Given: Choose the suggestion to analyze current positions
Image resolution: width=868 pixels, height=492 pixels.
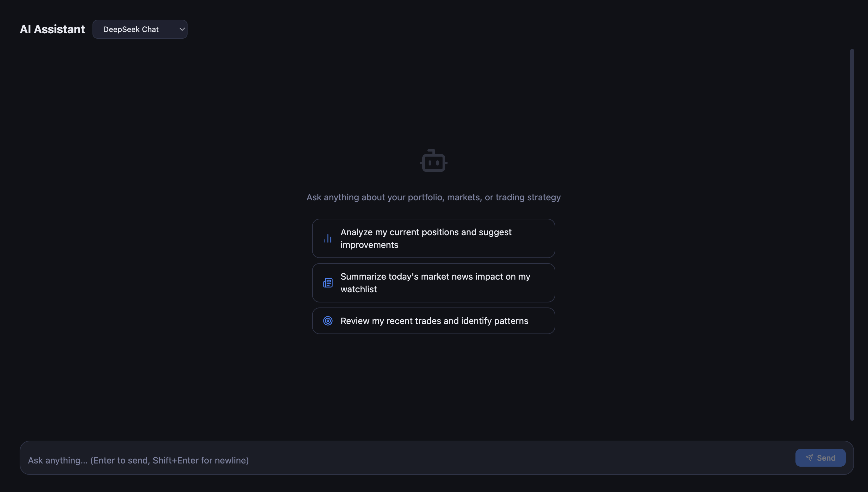Looking at the screenshot, I should [x=433, y=238].
